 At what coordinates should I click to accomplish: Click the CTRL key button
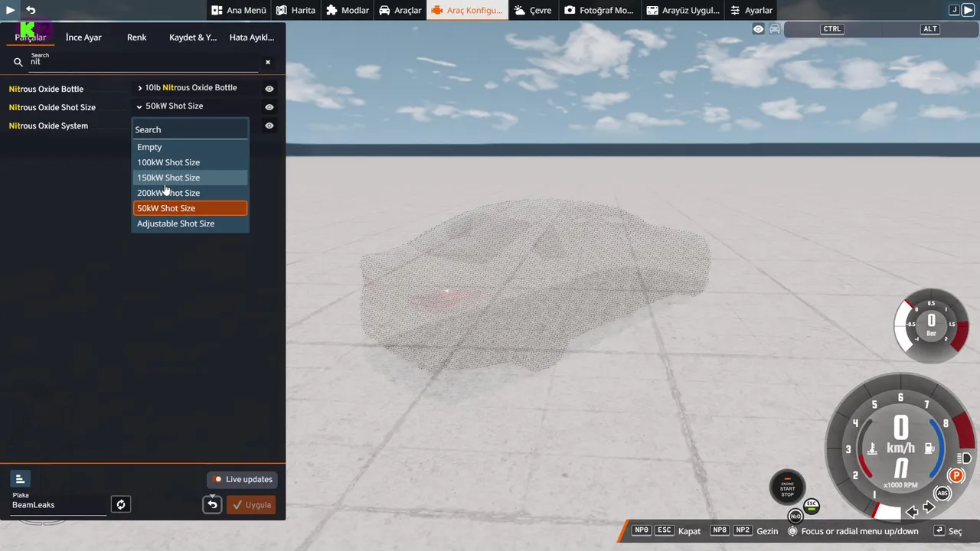click(832, 29)
